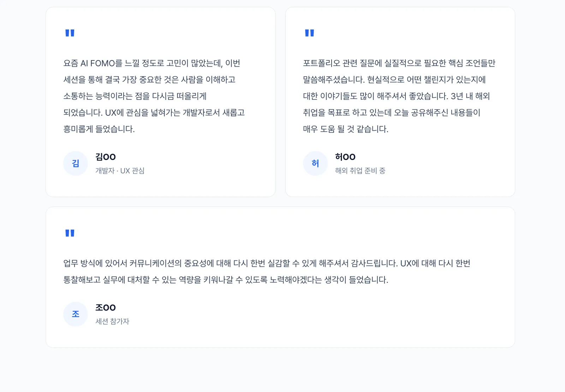
Task: Click the line starting '취업을 목표로 하고'
Action: pos(392,113)
